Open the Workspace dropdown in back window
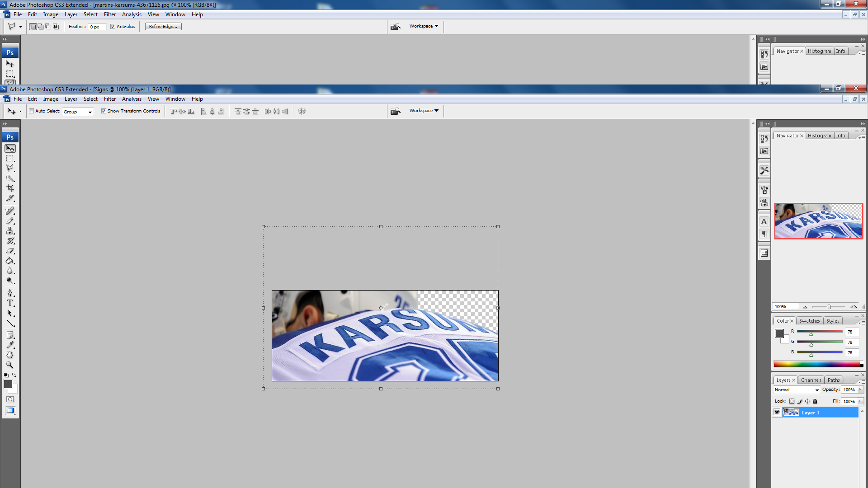 (424, 26)
